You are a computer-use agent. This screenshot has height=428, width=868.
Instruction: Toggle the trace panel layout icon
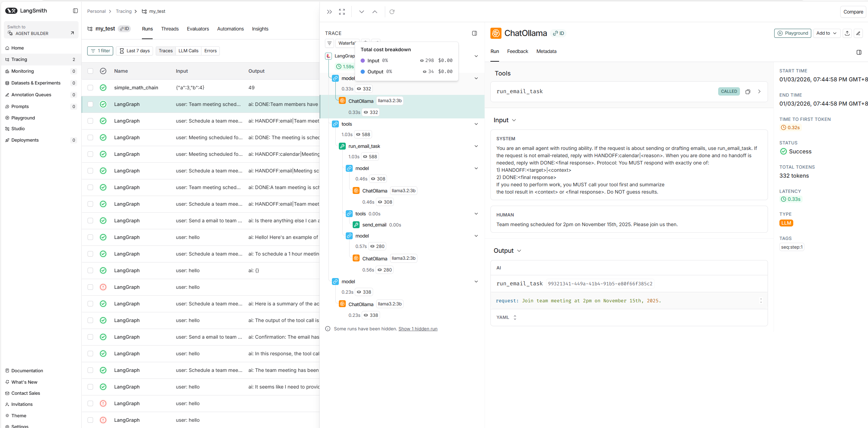point(474,33)
